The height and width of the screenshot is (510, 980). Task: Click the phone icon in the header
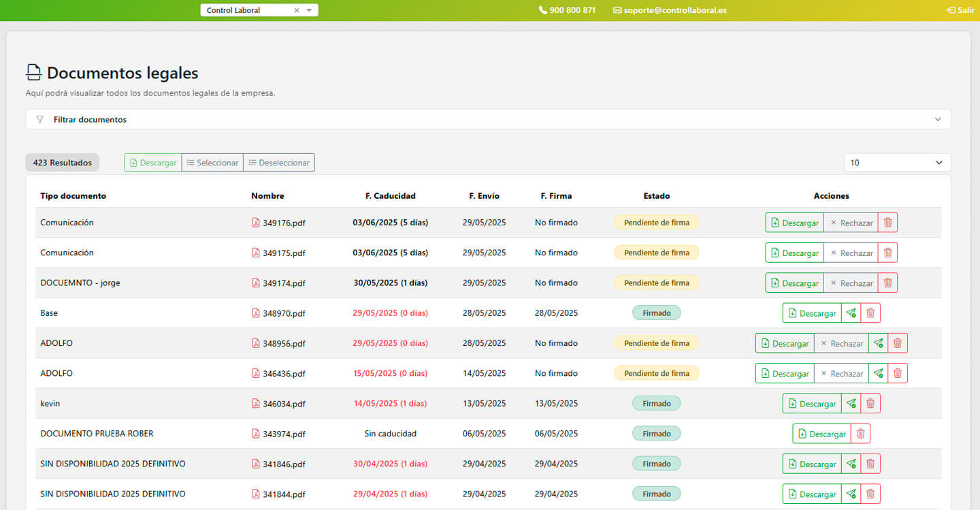[542, 10]
